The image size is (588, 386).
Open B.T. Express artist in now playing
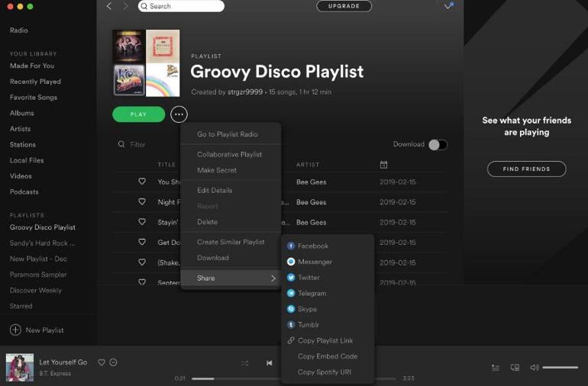(55, 373)
